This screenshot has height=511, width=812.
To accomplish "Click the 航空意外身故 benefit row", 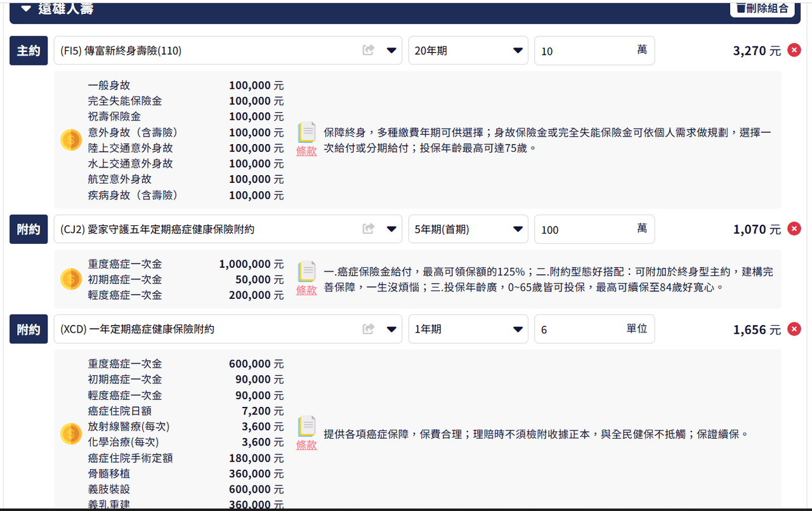I will (x=186, y=179).
